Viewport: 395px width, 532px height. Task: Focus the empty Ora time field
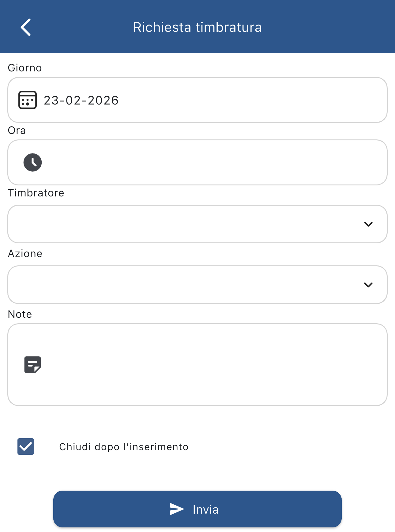click(x=208, y=162)
